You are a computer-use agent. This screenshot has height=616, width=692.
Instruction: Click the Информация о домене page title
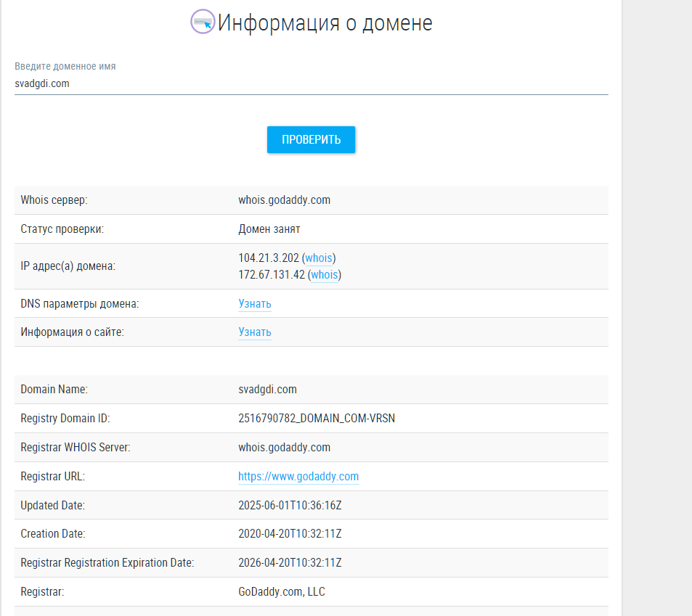click(x=326, y=22)
